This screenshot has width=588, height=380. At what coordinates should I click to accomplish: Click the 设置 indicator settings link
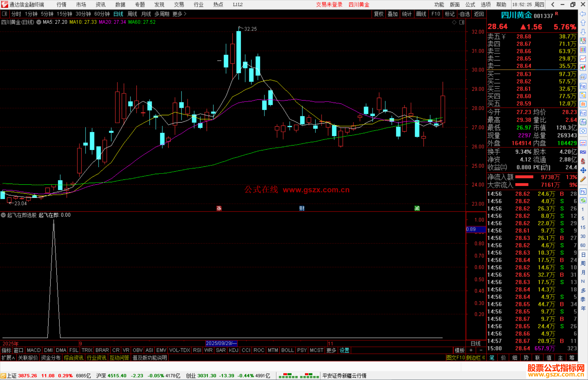tap(344, 350)
